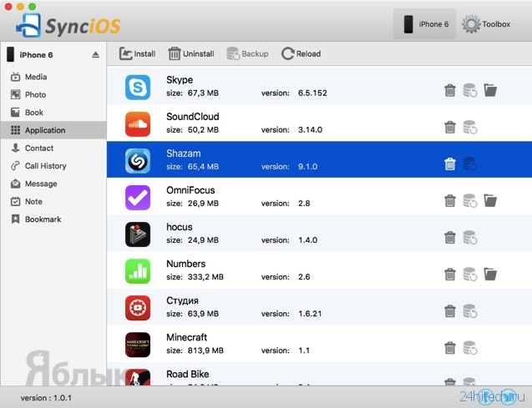Back up SoundCloud via database icon
The width and height of the screenshot is (532, 408).
pos(470,127)
